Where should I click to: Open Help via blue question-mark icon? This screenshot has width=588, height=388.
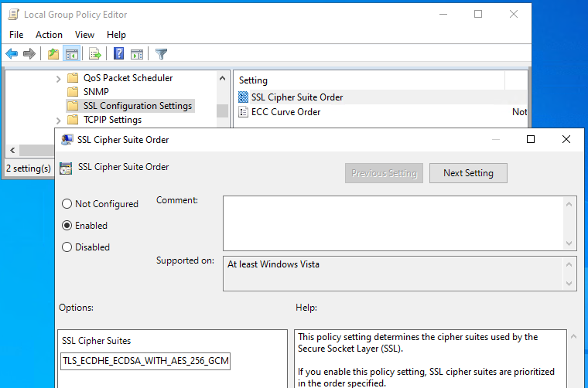118,53
